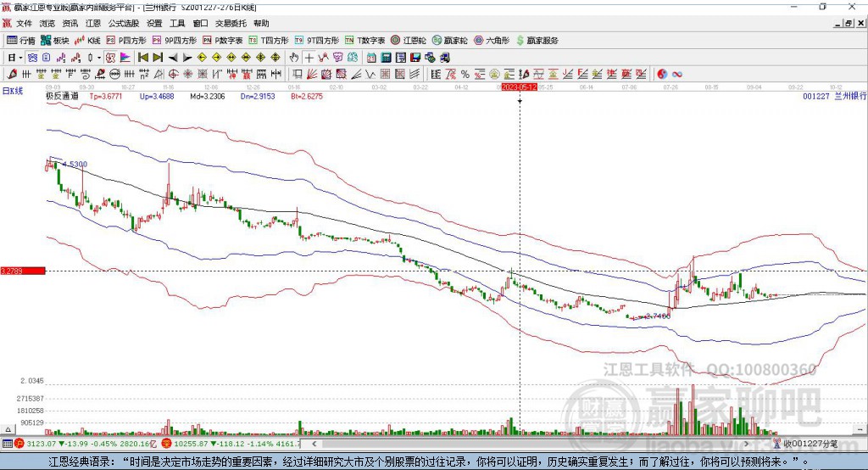The image size is (868, 470).
Task: Select the percent sign drawing tool
Action: [x=465, y=75]
